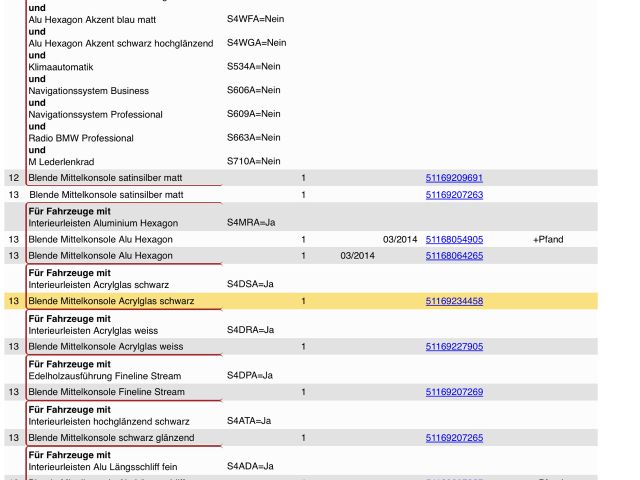Open part link 51168054905

click(x=454, y=240)
